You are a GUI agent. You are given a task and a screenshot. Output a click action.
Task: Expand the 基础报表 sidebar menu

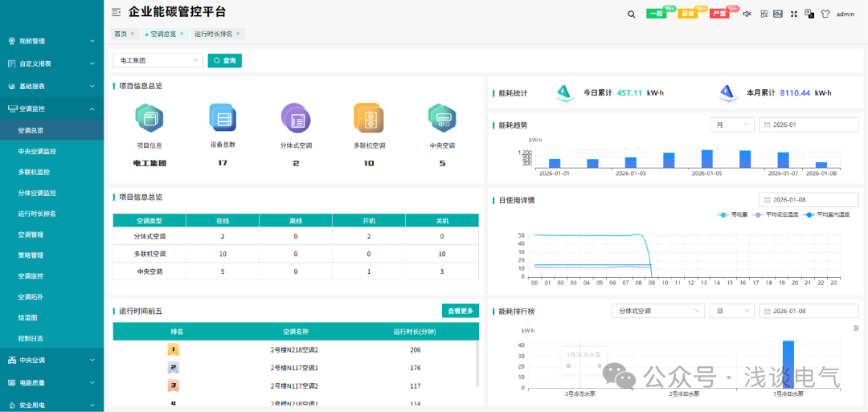[51, 86]
